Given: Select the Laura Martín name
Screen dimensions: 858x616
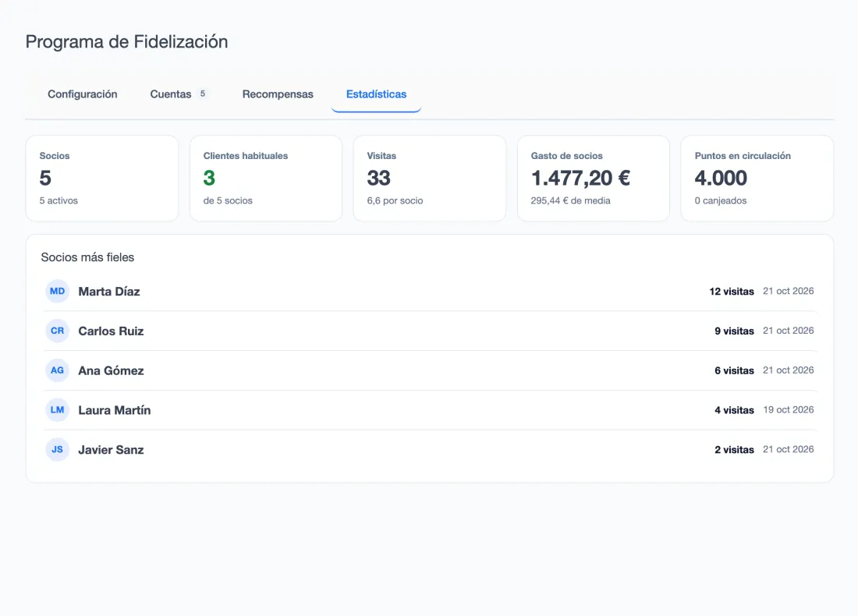Looking at the screenshot, I should click(115, 410).
